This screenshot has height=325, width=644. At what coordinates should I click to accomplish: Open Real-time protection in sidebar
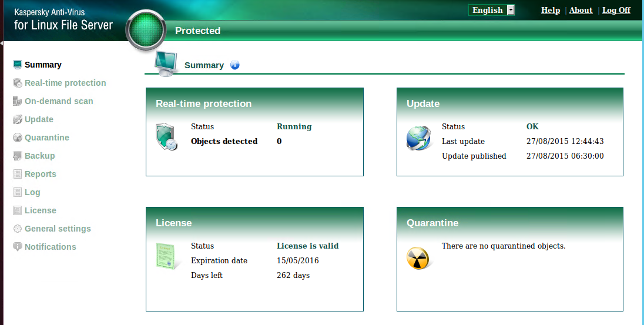65,83
